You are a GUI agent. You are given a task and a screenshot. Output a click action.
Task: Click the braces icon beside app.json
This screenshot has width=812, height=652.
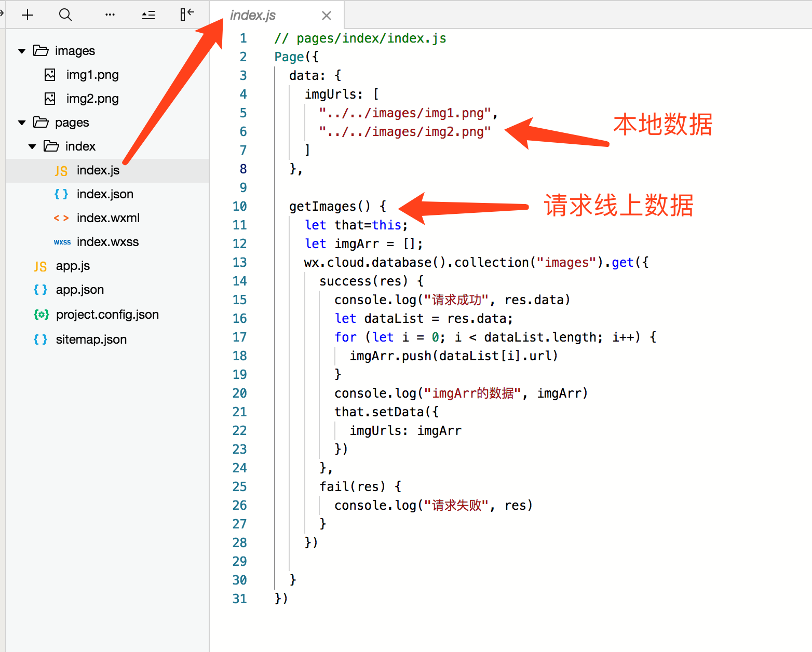tap(40, 290)
